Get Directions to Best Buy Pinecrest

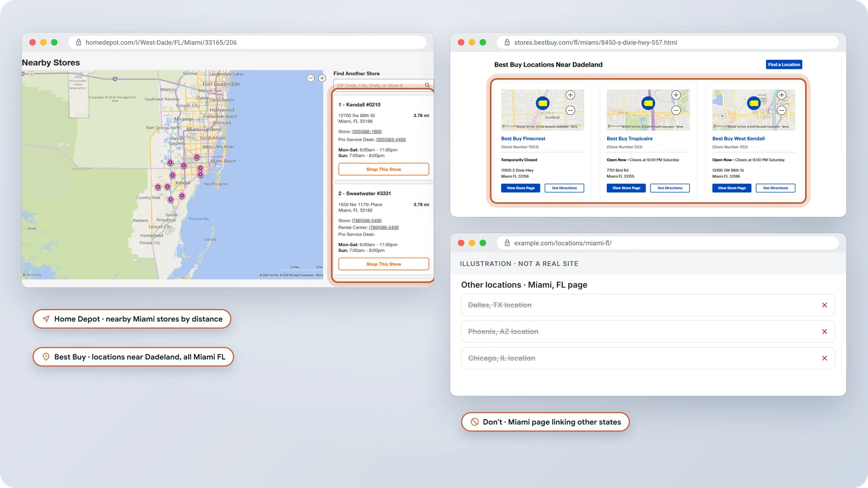(564, 188)
